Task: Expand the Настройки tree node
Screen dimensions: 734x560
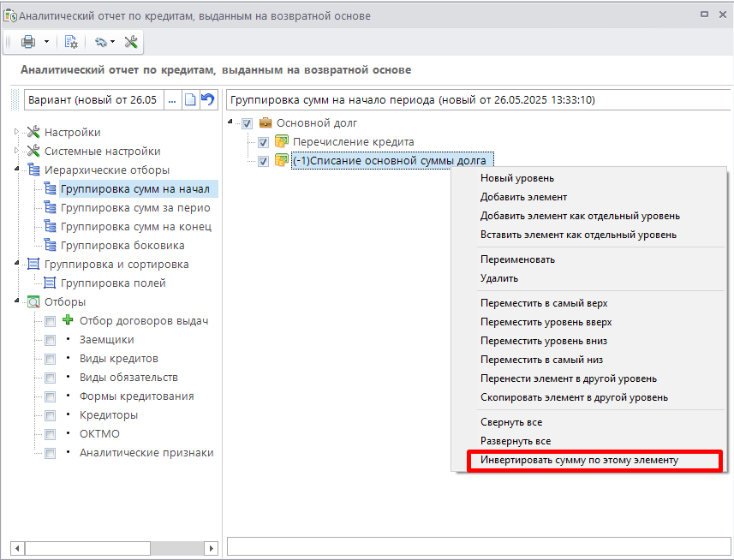Action: pyautogui.click(x=16, y=132)
